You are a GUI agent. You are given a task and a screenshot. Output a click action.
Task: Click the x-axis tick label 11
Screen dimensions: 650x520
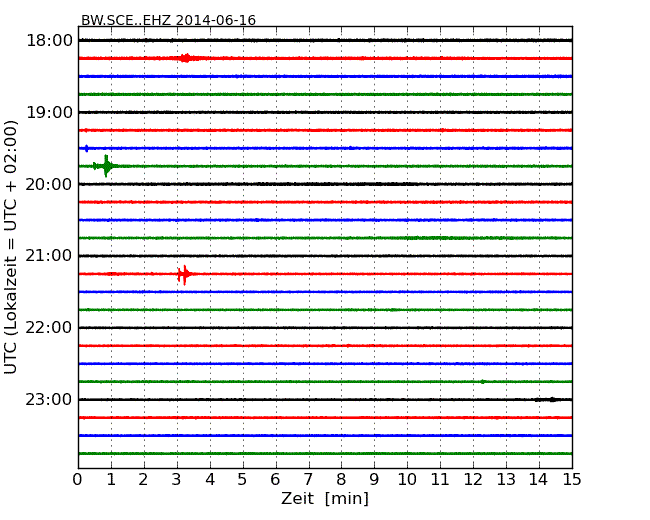coord(440,480)
